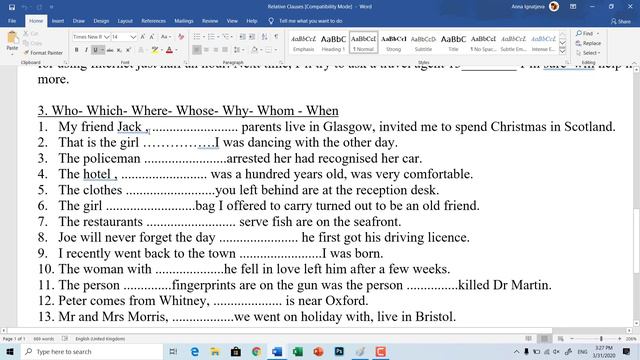Screen dimensions: 640x360
Task: Switch to the Layout tab
Action: pos(125,21)
